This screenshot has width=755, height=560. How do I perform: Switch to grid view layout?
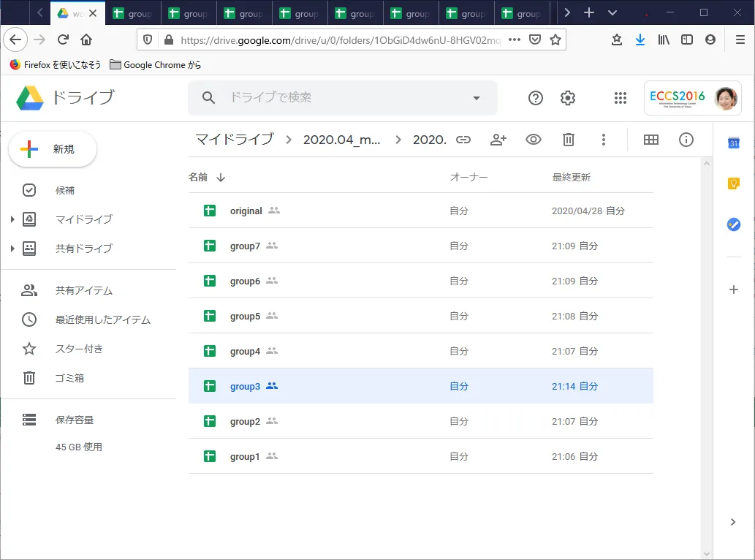[x=650, y=140]
